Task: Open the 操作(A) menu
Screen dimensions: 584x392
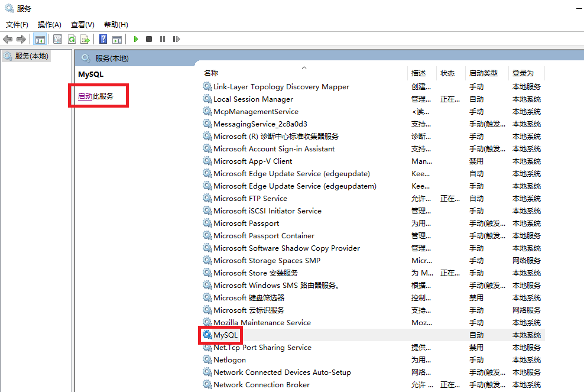Action: tap(49, 24)
